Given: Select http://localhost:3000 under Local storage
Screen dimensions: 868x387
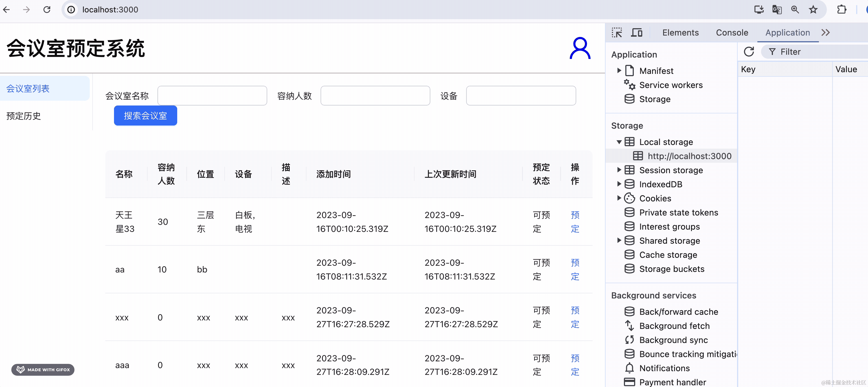Looking at the screenshot, I should 689,156.
